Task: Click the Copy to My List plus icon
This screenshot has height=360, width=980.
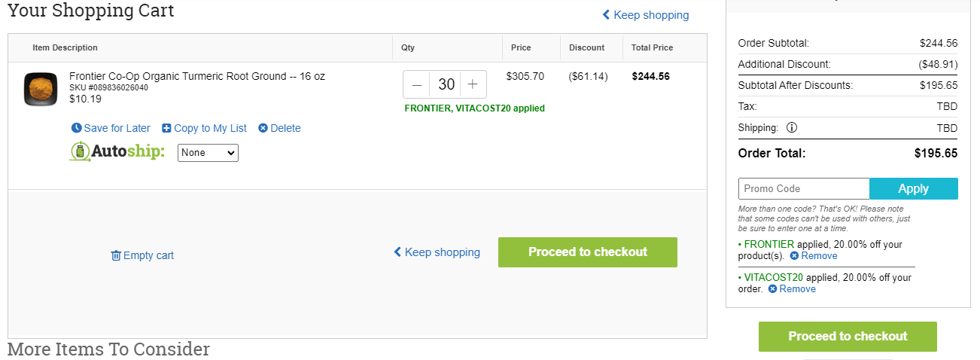Action: click(166, 128)
